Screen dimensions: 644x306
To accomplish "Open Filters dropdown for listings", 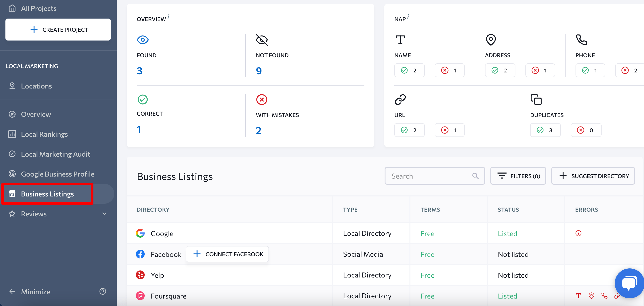I will point(518,176).
